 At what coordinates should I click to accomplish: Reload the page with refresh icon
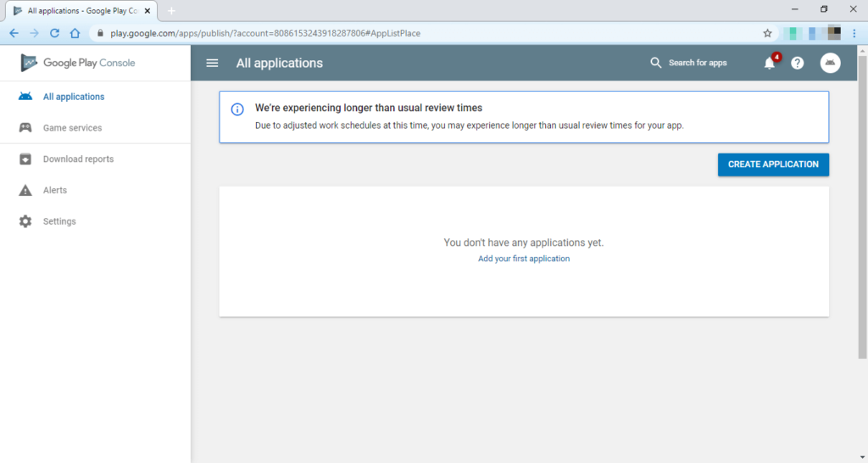[54, 33]
